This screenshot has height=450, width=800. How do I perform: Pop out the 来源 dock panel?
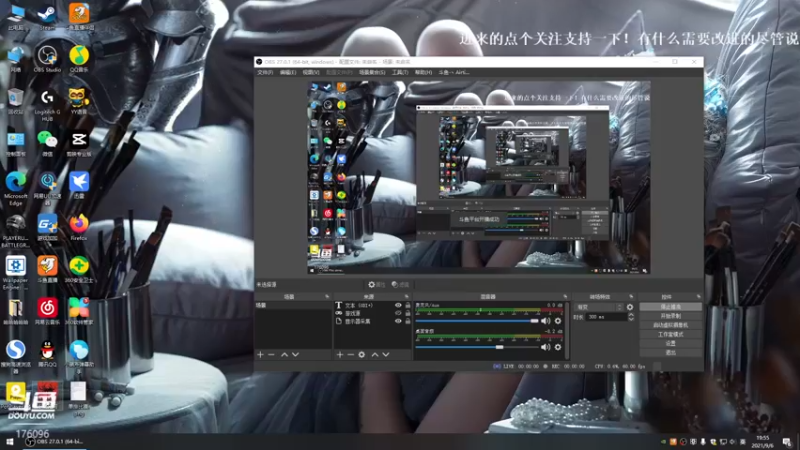pos(407,296)
